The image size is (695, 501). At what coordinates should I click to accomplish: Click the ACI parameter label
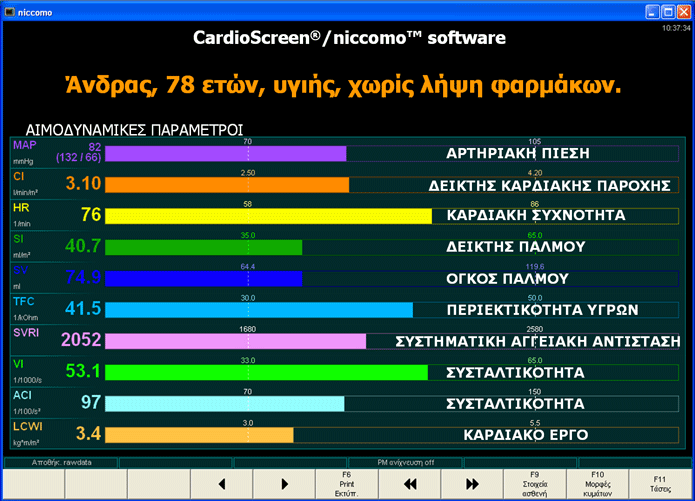coord(22,395)
